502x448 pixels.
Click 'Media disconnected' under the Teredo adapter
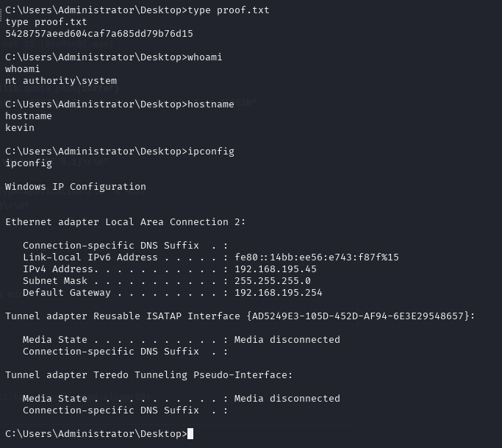[287, 398]
